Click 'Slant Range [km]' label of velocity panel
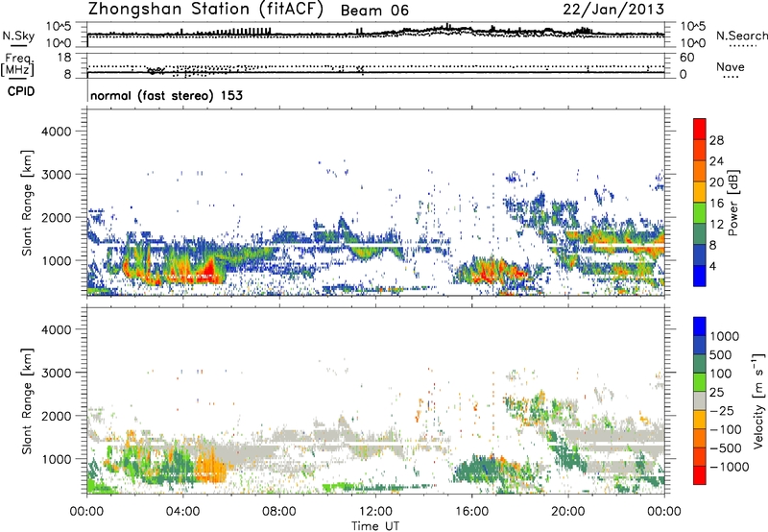Viewport: 768px width, 532px height. 27,400
